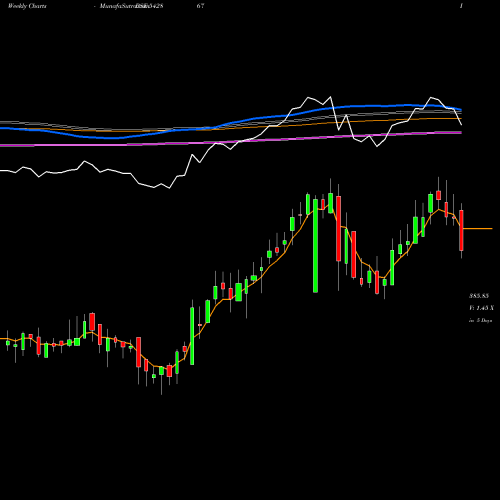
Task: Click the volume text 'V: 1.45 X'
Action: [x=481, y=308]
